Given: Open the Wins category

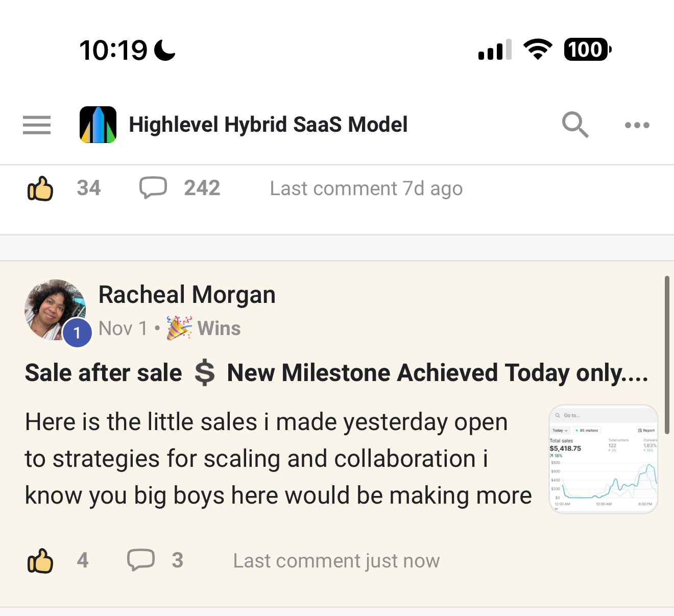Looking at the screenshot, I should pos(219,328).
